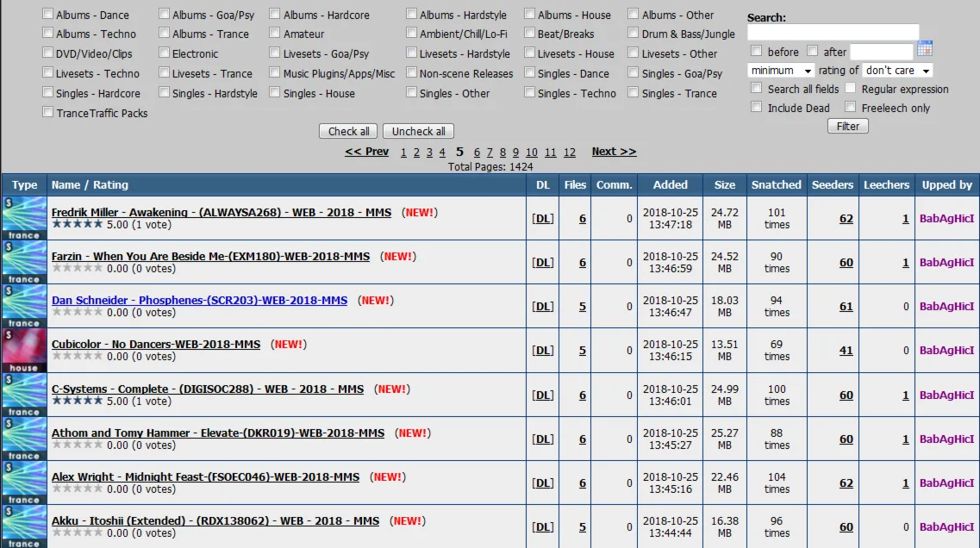Open file list (6) for Farzin torrent
This screenshot has width=980, height=548.
pyautogui.click(x=582, y=263)
